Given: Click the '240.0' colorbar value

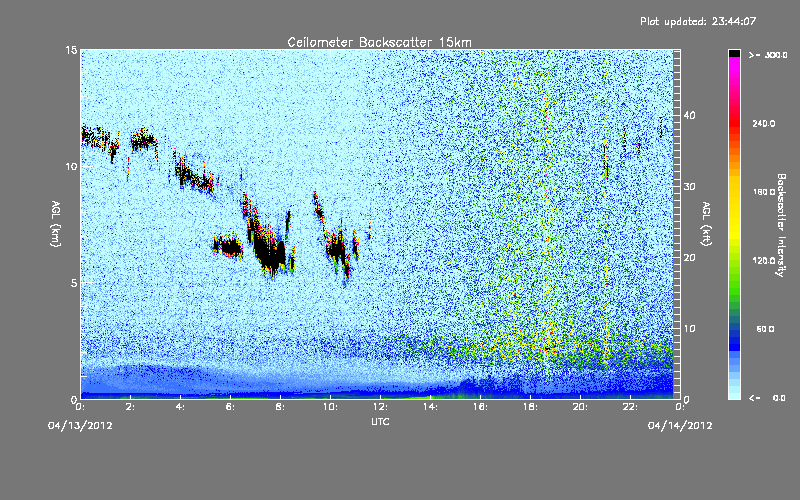Looking at the screenshot, I should click(764, 124).
